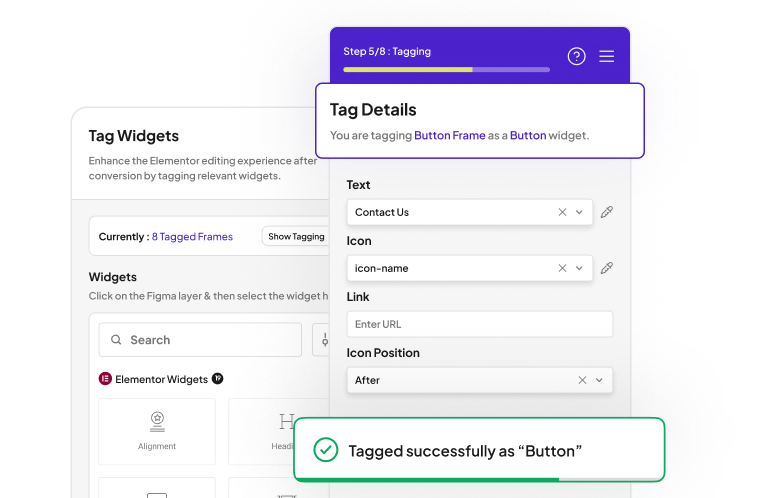Viewport: 758px width, 498px height.
Task: Expand the Text dropdown chevron
Action: point(579,212)
